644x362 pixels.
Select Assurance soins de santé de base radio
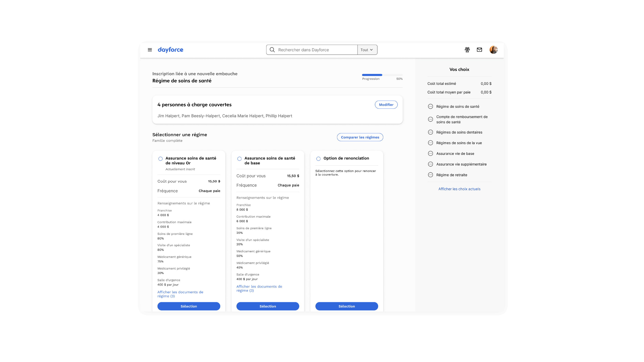pos(240,159)
